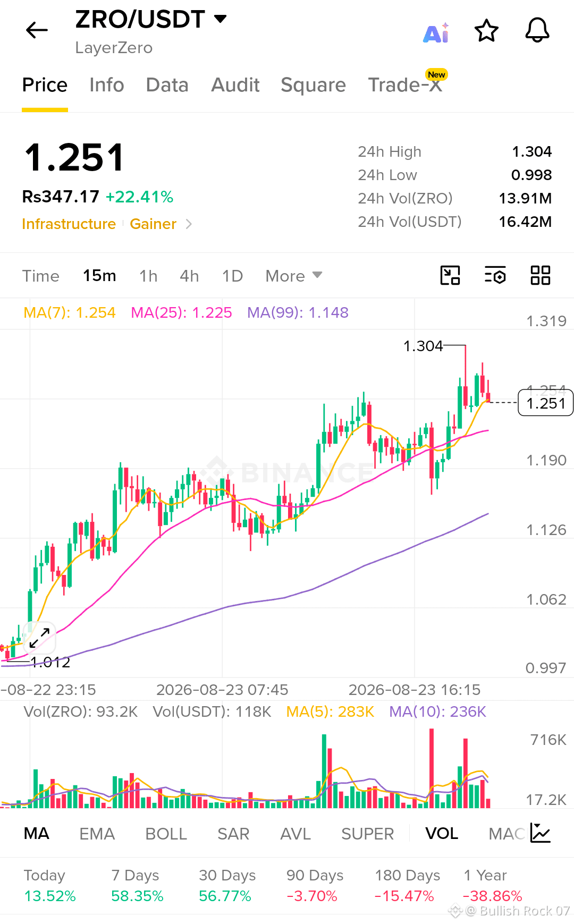This screenshot has width=574, height=924.
Task: Open indicator chart settings icon beside MAC
Action: tap(541, 833)
